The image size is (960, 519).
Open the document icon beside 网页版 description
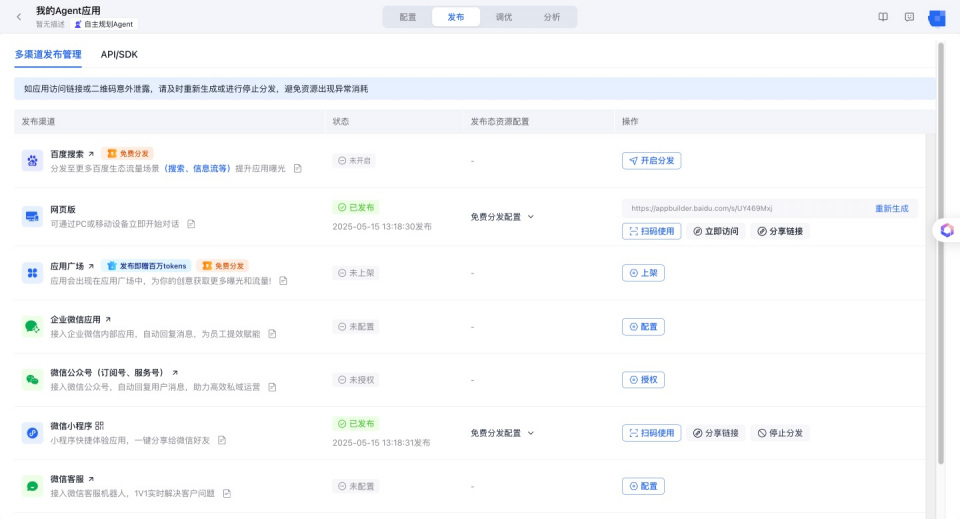click(191, 224)
